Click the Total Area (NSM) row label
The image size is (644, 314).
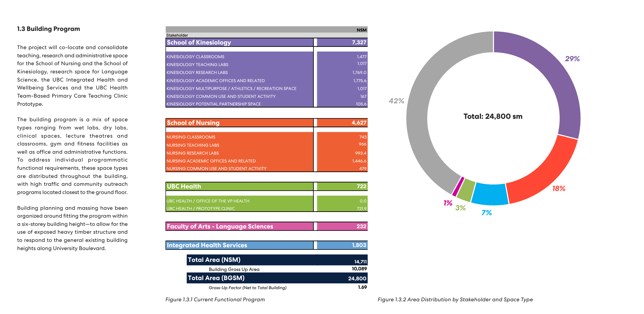[214, 260]
